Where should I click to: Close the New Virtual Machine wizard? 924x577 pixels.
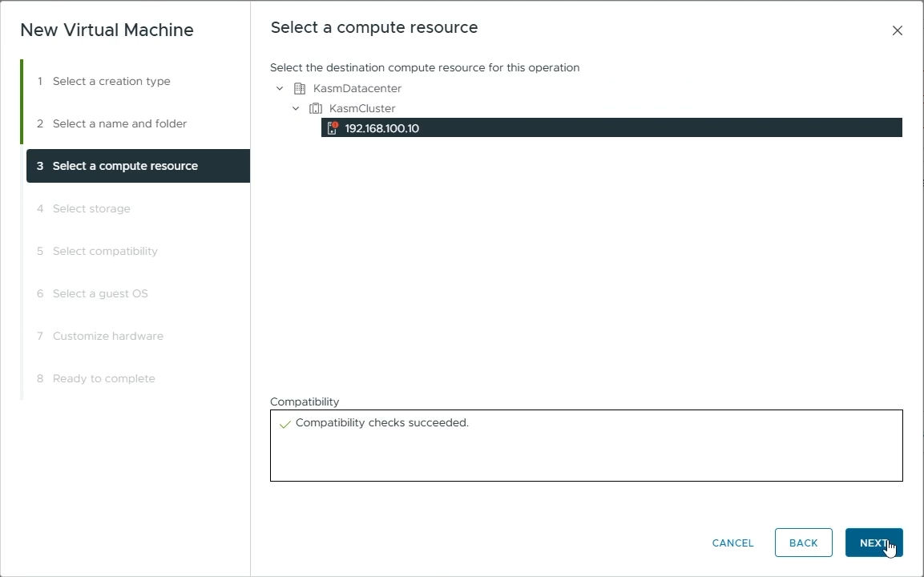tap(897, 30)
